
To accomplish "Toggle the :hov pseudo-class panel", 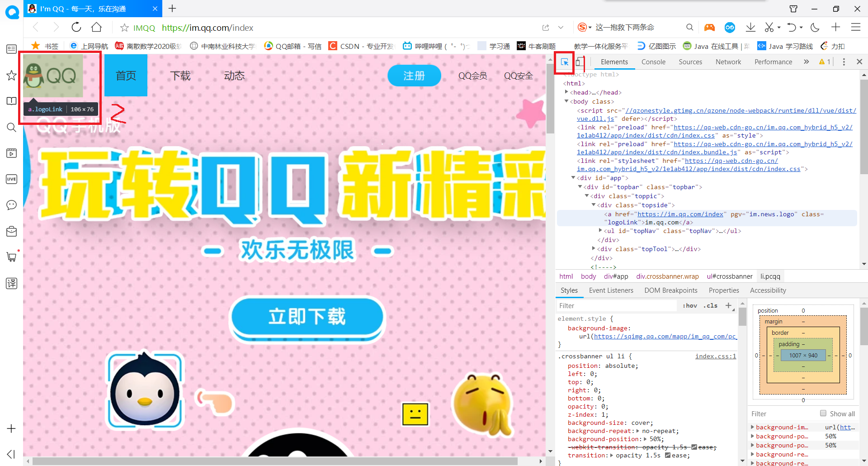I will pos(689,305).
